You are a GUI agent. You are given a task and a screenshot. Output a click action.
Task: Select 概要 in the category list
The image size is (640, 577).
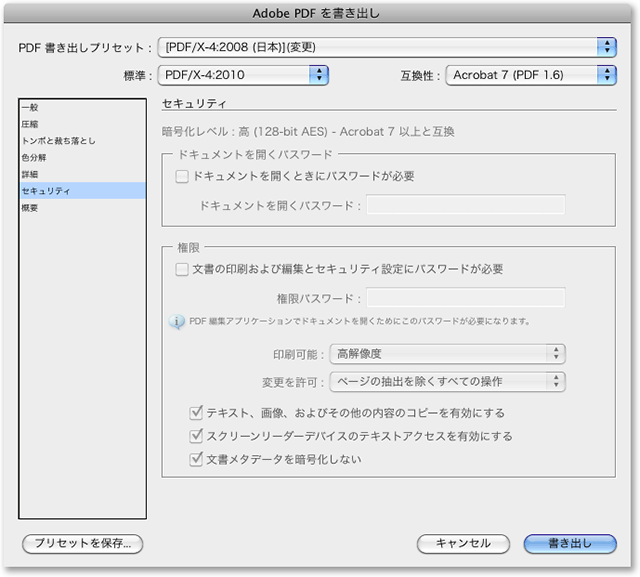coord(30,208)
